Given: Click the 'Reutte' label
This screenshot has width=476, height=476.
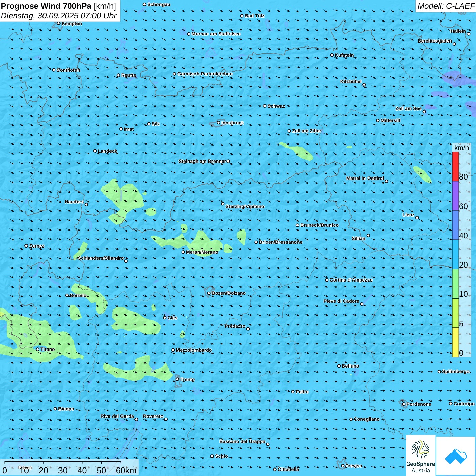Looking at the screenshot, I should click(129, 75).
